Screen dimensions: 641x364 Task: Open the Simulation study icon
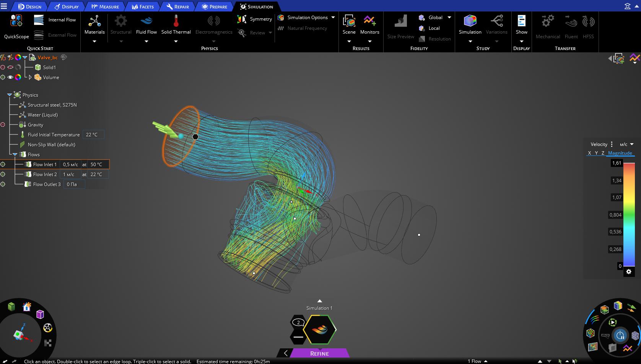[470, 21]
